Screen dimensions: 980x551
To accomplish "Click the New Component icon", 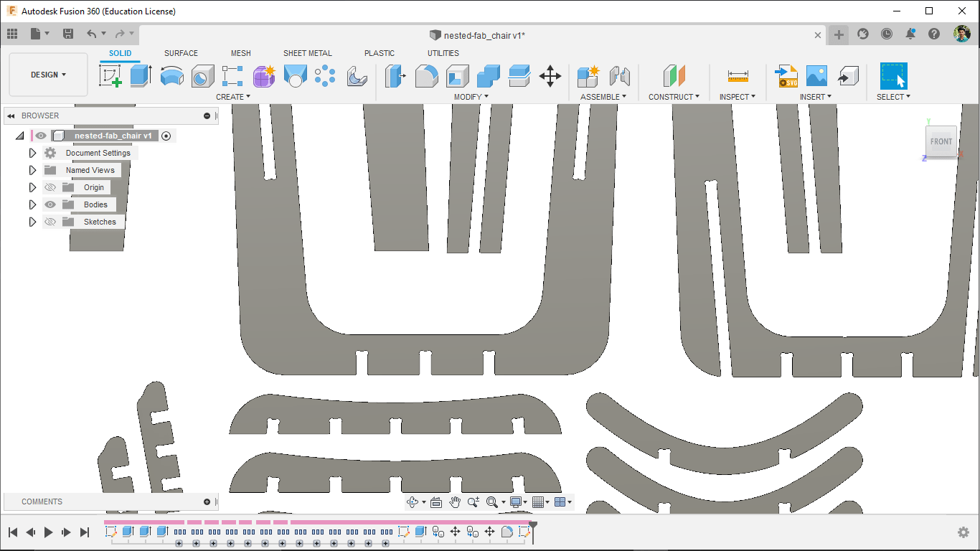I will [x=588, y=75].
